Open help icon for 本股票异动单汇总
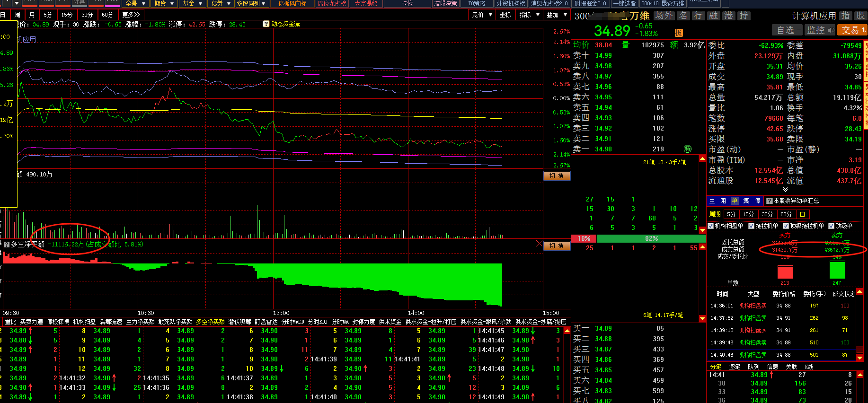The image size is (868, 403). [x=769, y=201]
